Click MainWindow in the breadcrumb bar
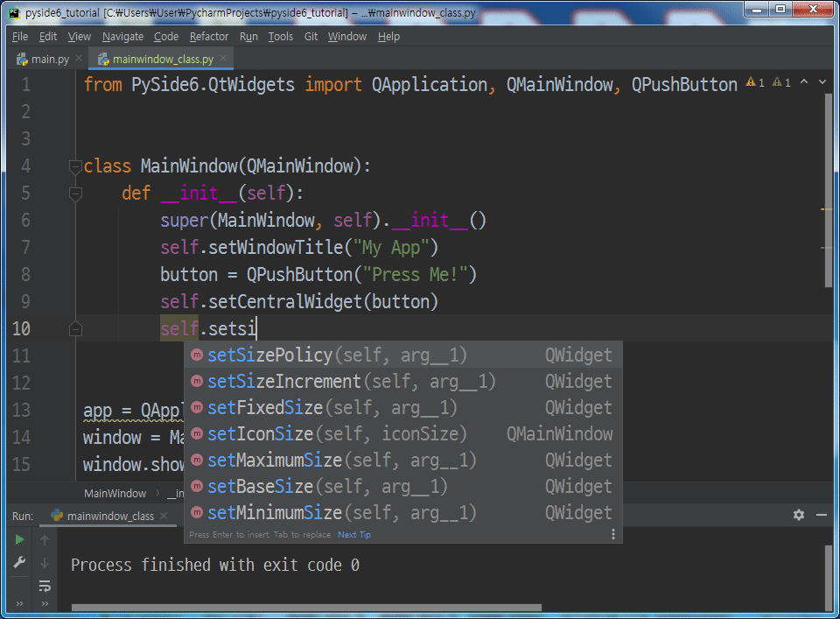The image size is (840, 619). click(x=115, y=493)
